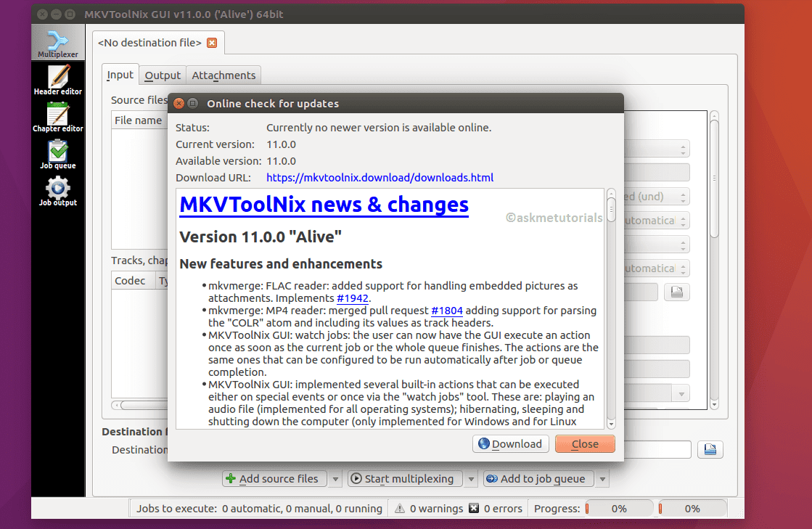812x529 pixels.
Task: Click the second 0% progress bar in the status bar
Action: (692, 509)
